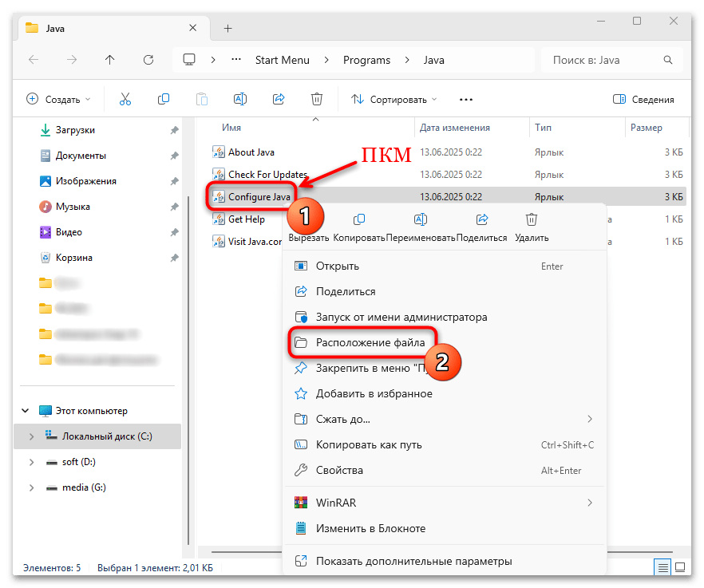Click the Копировать icon in the context menu
The height and width of the screenshot is (588, 704).
point(359,219)
